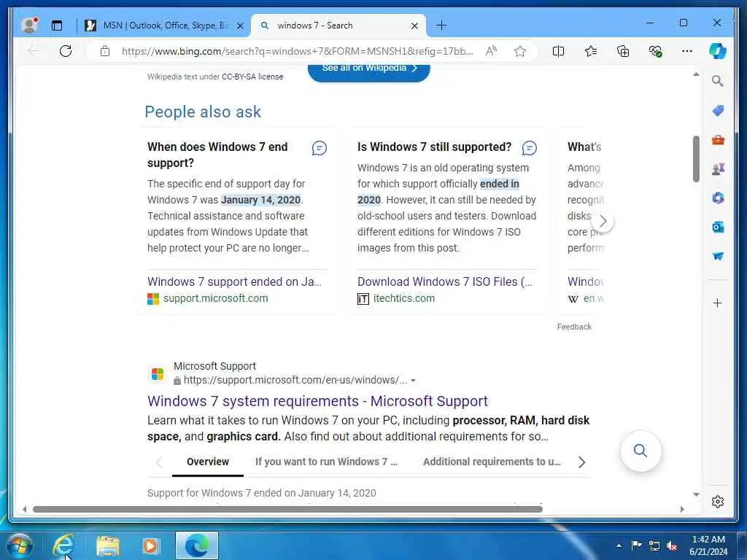747x560 pixels.
Task: Open sidebar Microsoft 365 icon
Action: [718, 198]
